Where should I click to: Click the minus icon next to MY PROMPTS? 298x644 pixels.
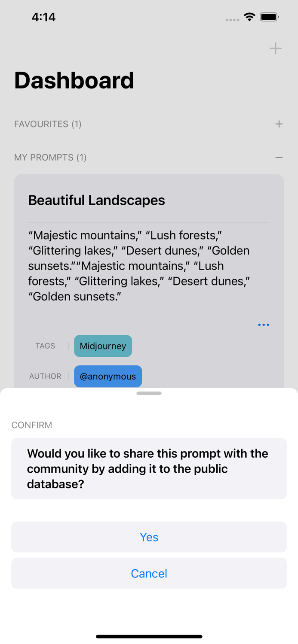(x=280, y=158)
